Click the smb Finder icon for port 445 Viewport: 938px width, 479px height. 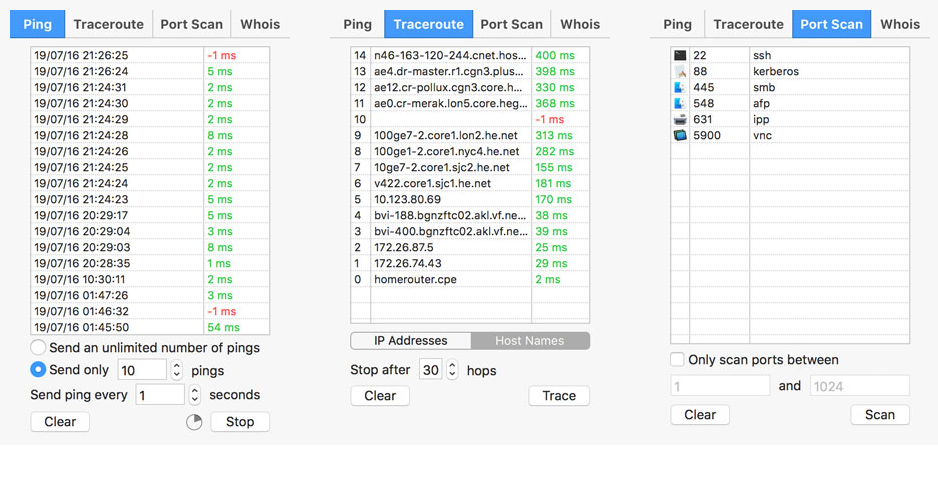point(680,88)
